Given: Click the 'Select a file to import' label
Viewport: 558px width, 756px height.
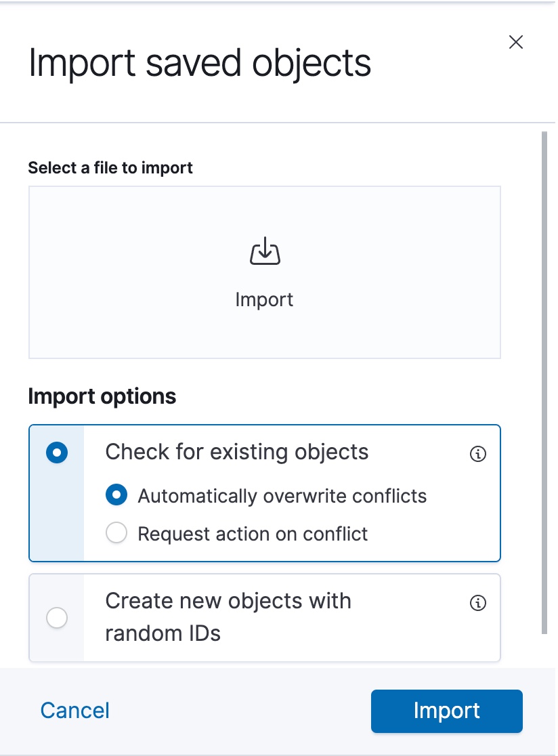Looking at the screenshot, I should point(110,168).
